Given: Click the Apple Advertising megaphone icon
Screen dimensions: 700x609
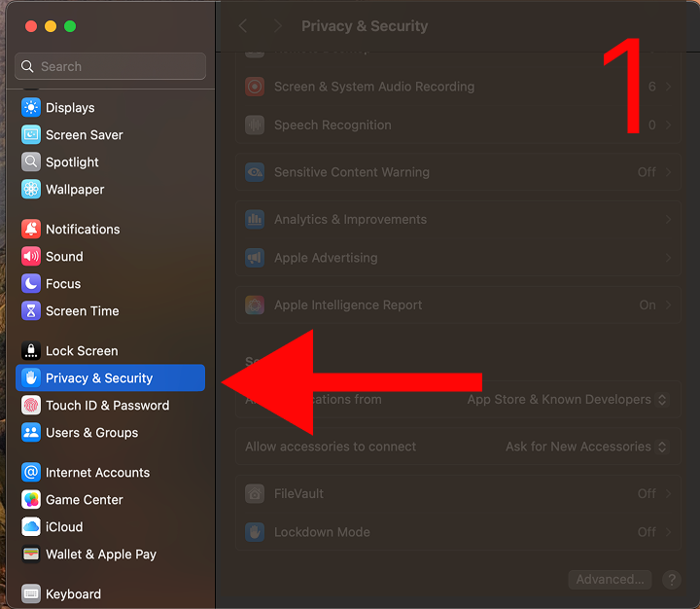Looking at the screenshot, I should coord(255,258).
